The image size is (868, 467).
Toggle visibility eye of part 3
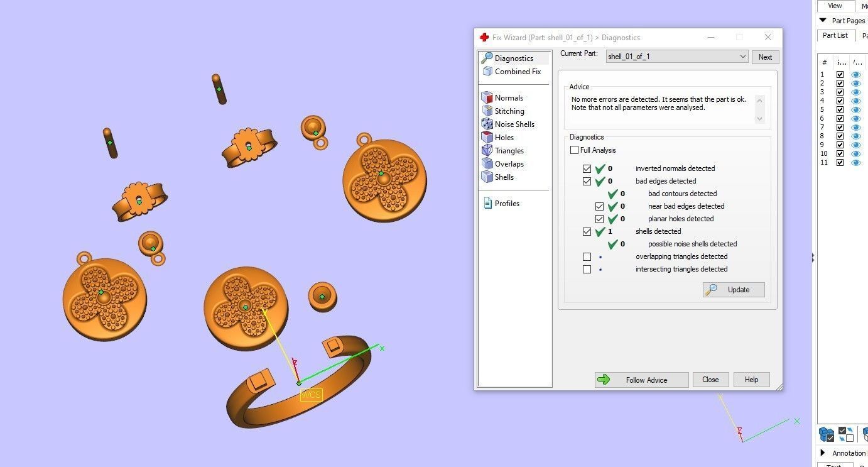point(856,92)
